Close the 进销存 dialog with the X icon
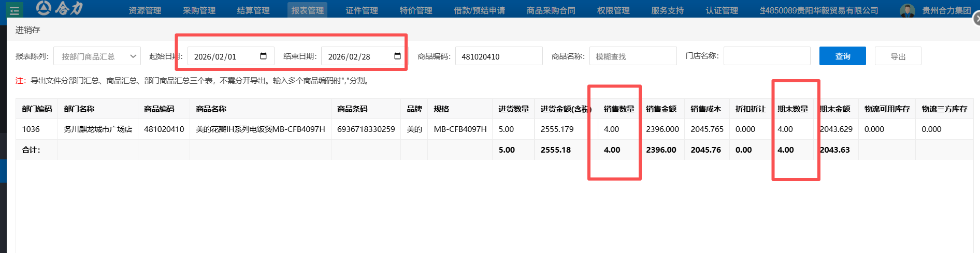 point(976,19)
